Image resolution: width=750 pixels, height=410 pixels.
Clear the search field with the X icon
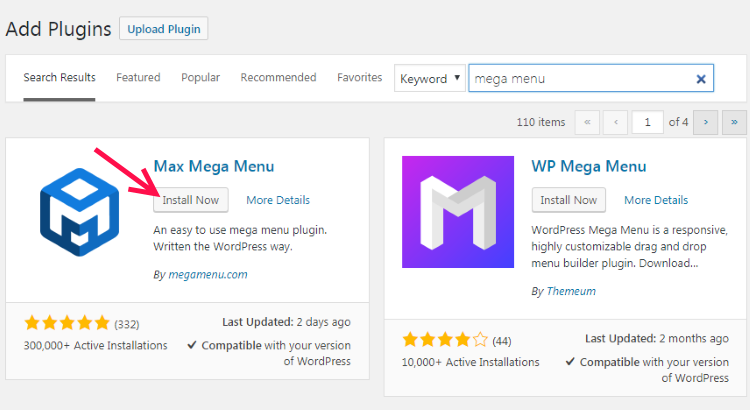(701, 79)
